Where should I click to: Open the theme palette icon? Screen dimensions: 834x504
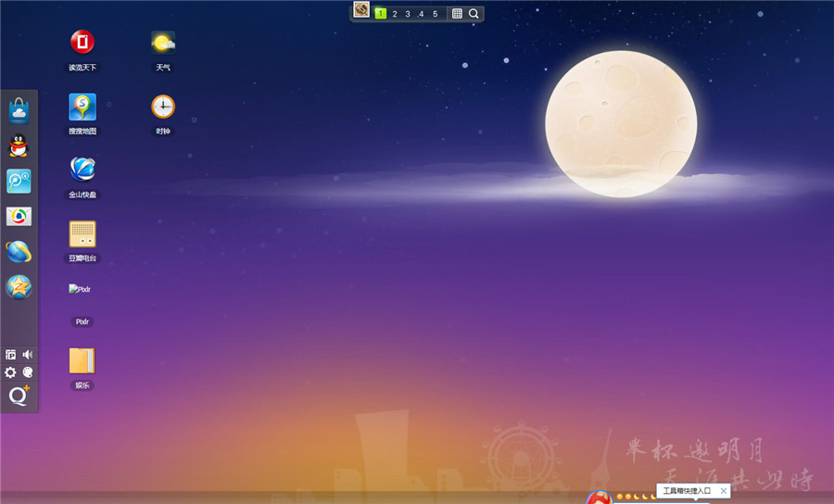pos(28,372)
